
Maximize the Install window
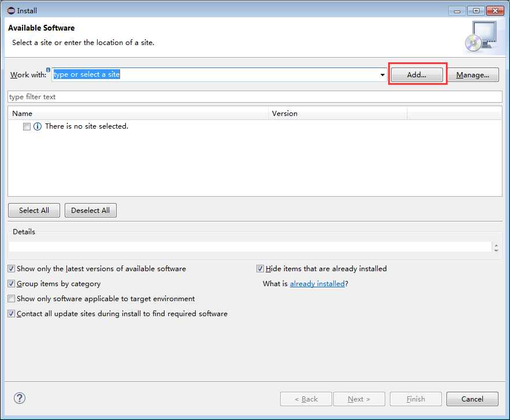click(x=476, y=11)
